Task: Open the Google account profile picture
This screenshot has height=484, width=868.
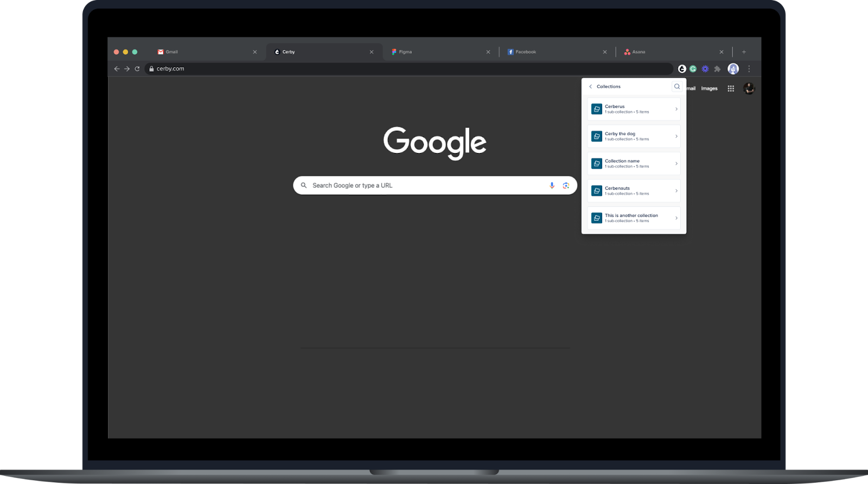Action: pos(749,88)
